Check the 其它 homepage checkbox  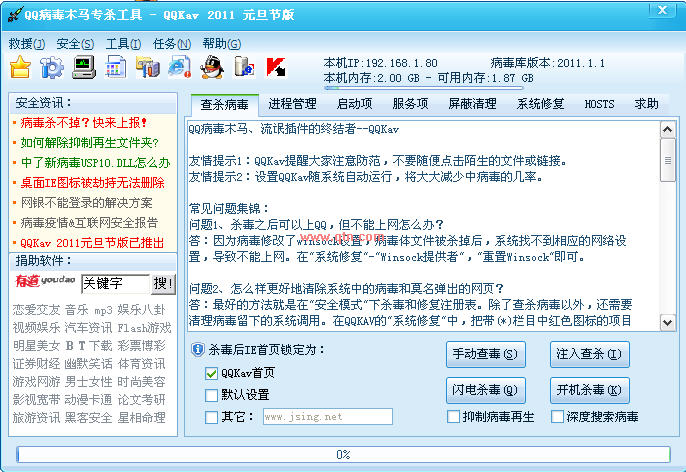pos(211,417)
